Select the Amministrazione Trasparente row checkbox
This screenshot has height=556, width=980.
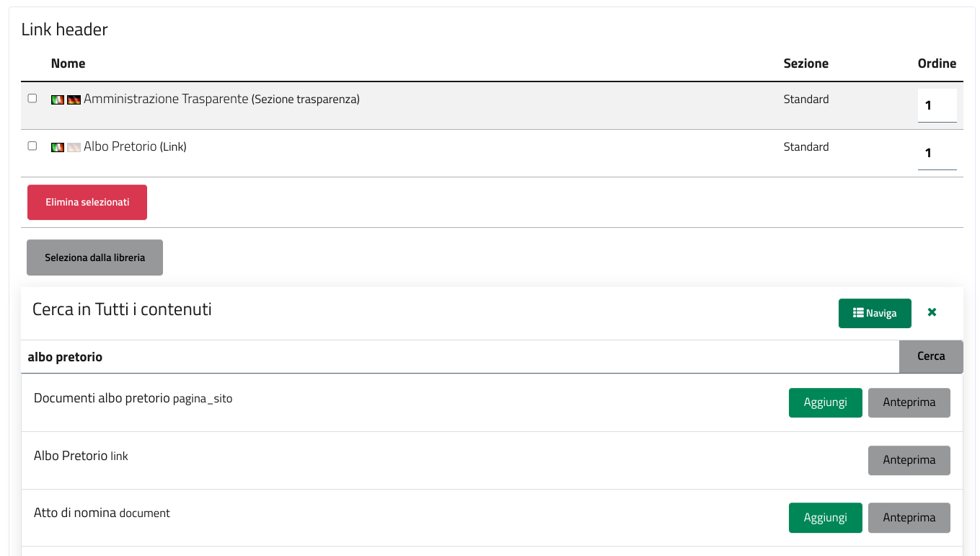pos(32,98)
